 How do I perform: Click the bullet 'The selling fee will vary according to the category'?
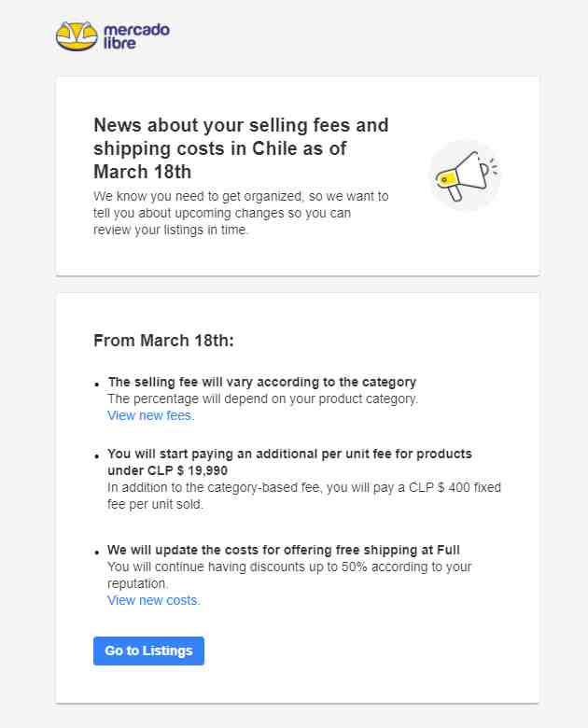coord(262,382)
